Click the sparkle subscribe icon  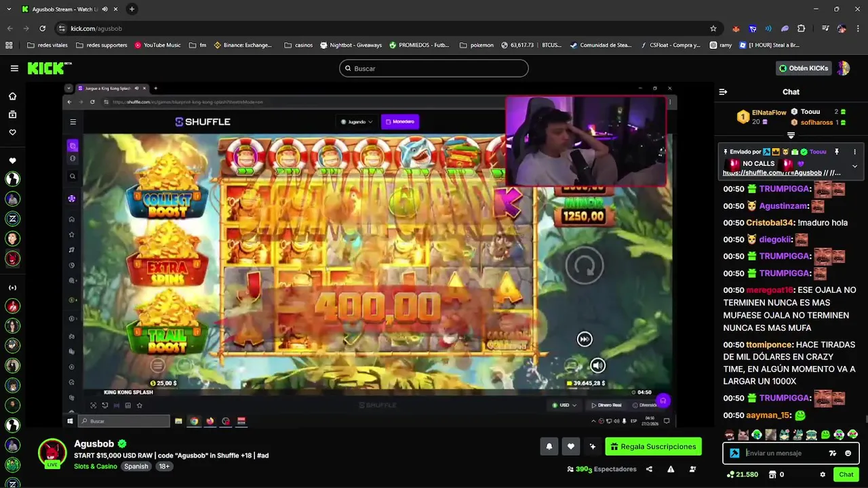(593, 447)
